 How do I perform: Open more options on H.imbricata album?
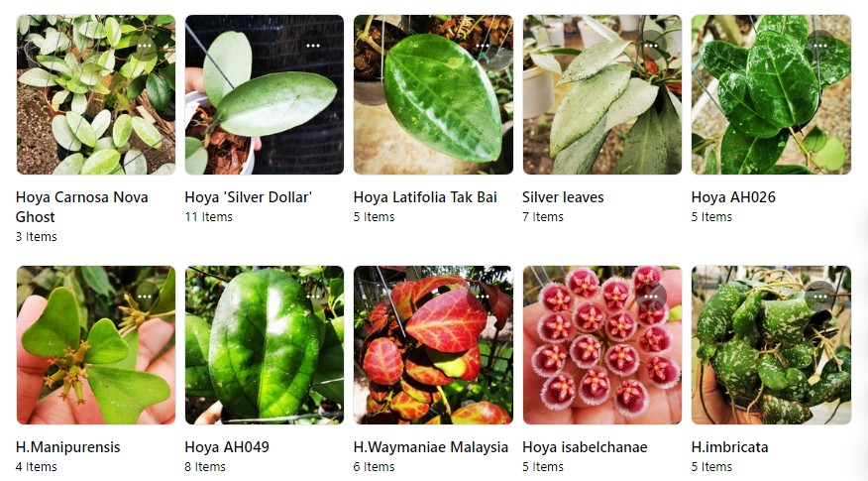(820, 297)
